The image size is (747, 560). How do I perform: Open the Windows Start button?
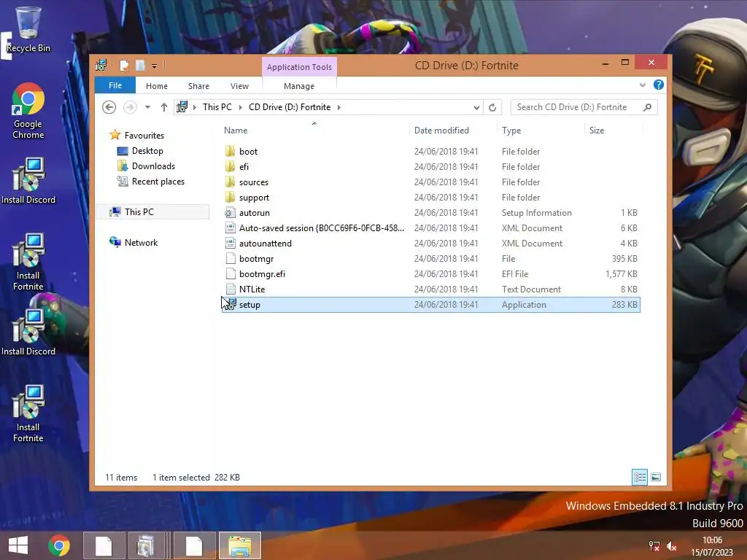pos(18,545)
